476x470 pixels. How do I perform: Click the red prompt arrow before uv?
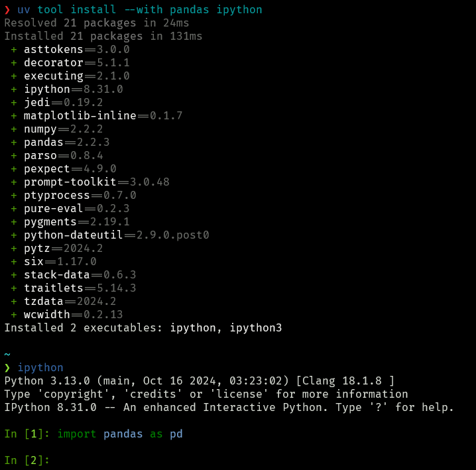(7, 10)
